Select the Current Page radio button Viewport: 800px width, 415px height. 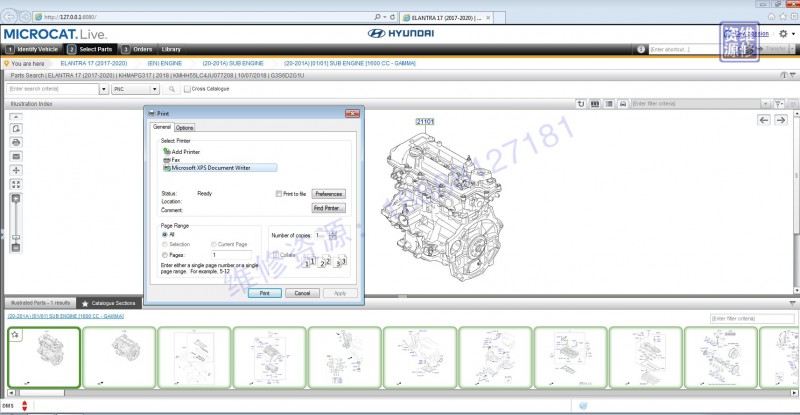click(214, 245)
